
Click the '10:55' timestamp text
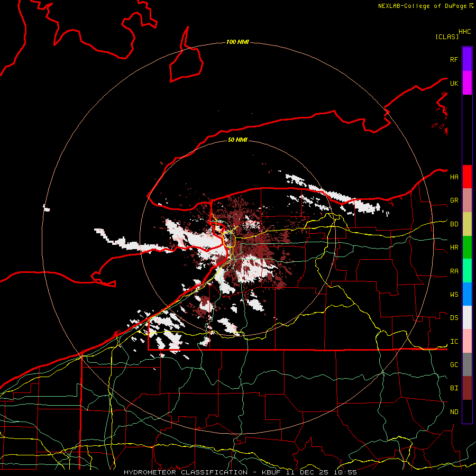pyautogui.click(x=345, y=472)
